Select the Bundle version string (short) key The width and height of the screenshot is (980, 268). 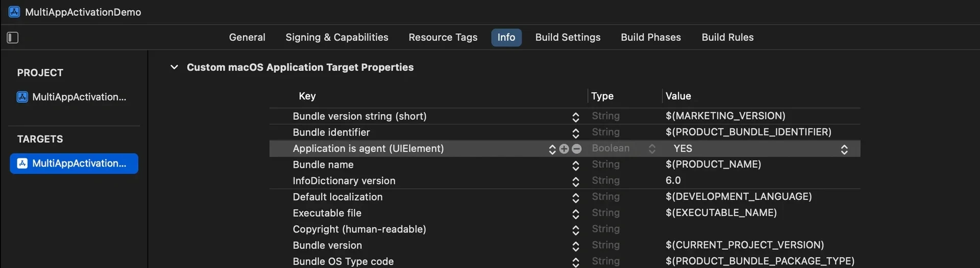click(x=359, y=116)
